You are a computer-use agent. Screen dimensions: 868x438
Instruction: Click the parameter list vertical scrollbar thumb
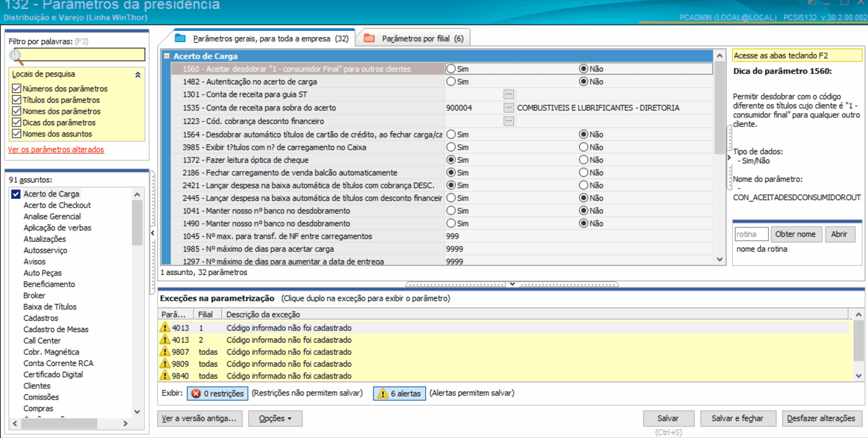[x=719, y=108]
